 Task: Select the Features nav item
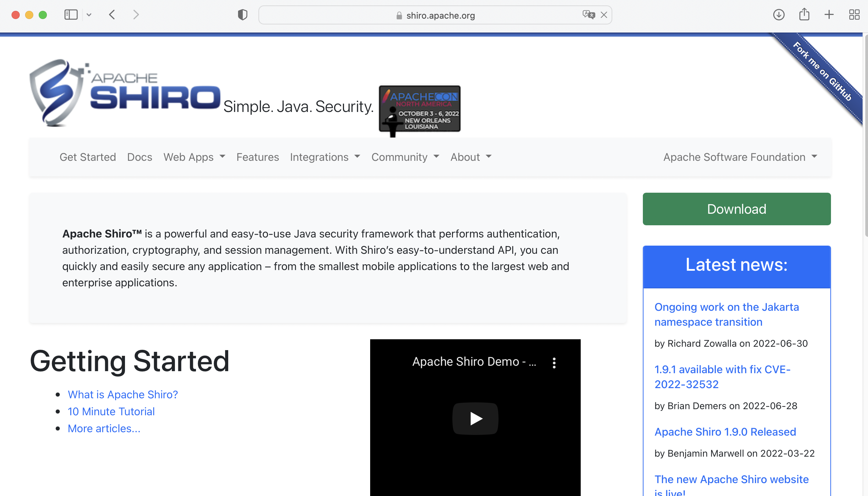[x=257, y=157]
